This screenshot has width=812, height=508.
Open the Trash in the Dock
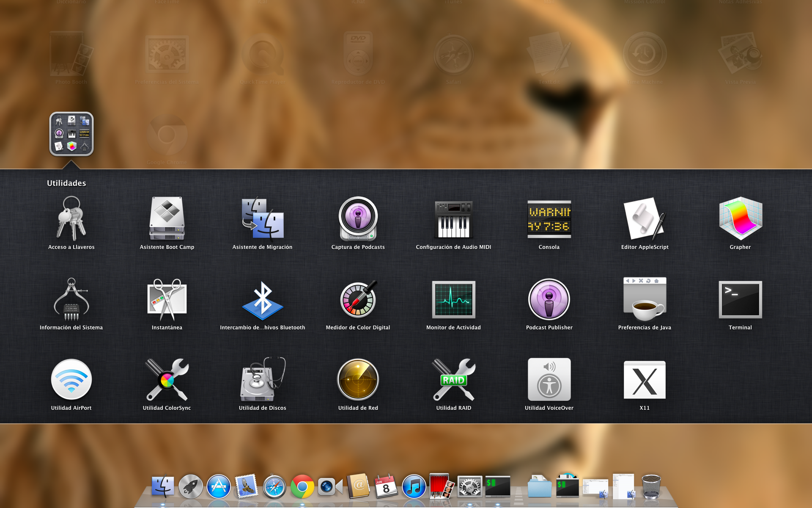pos(651,487)
